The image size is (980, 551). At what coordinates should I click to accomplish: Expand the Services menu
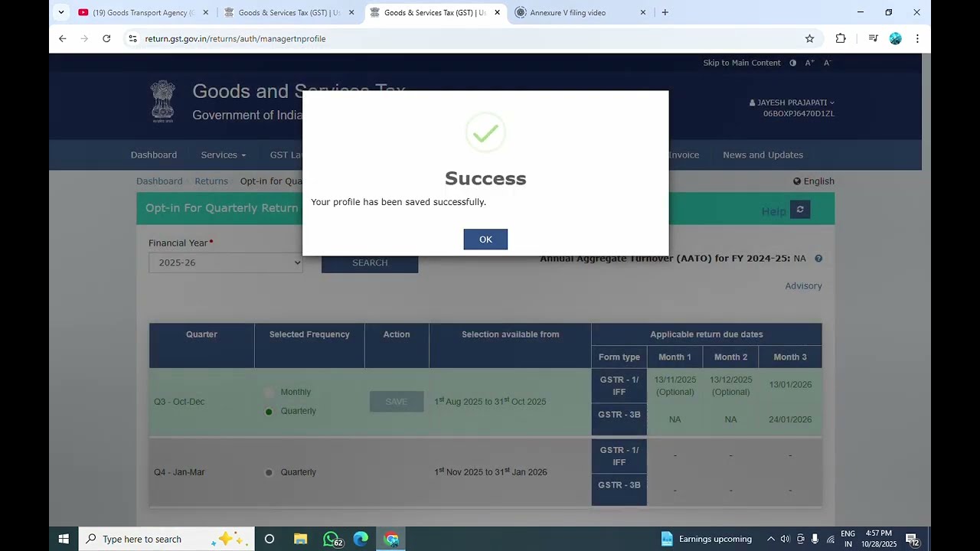224,155
